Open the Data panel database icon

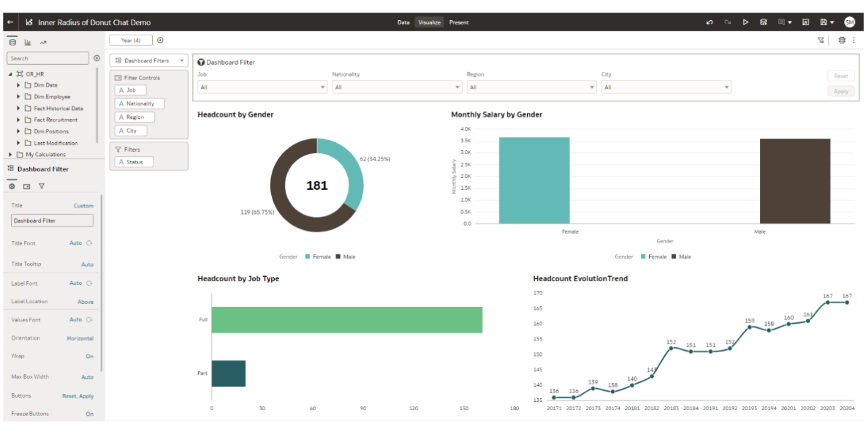click(12, 42)
